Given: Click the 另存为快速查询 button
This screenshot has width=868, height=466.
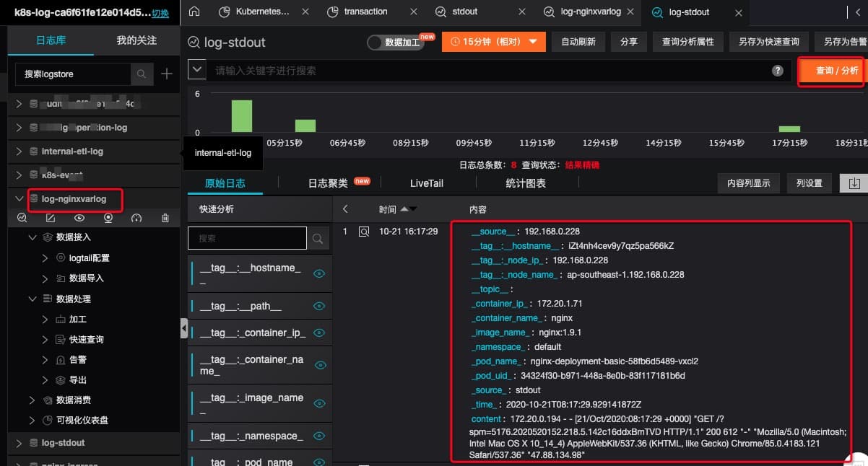Looking at the screenshot, I should point(768,42).
